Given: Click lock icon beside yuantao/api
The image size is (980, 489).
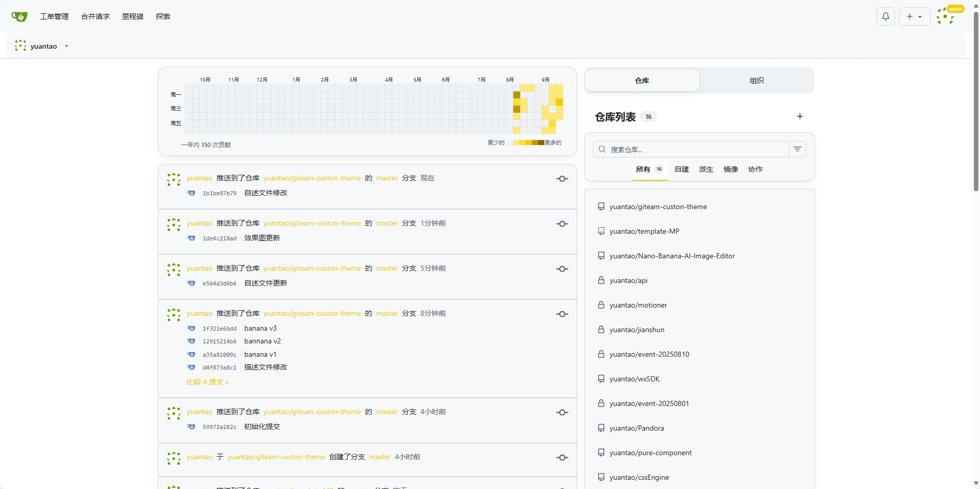Looking at the screenshot, I should coord(601,280).
